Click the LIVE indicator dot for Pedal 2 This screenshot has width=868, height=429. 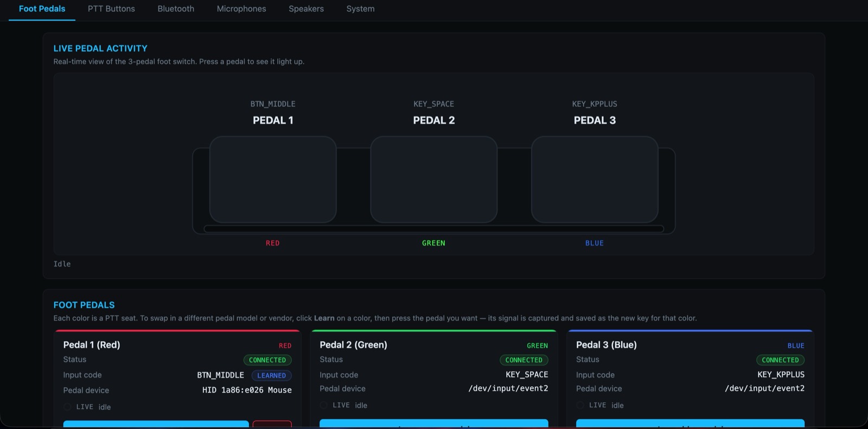(x=323, y=405)
